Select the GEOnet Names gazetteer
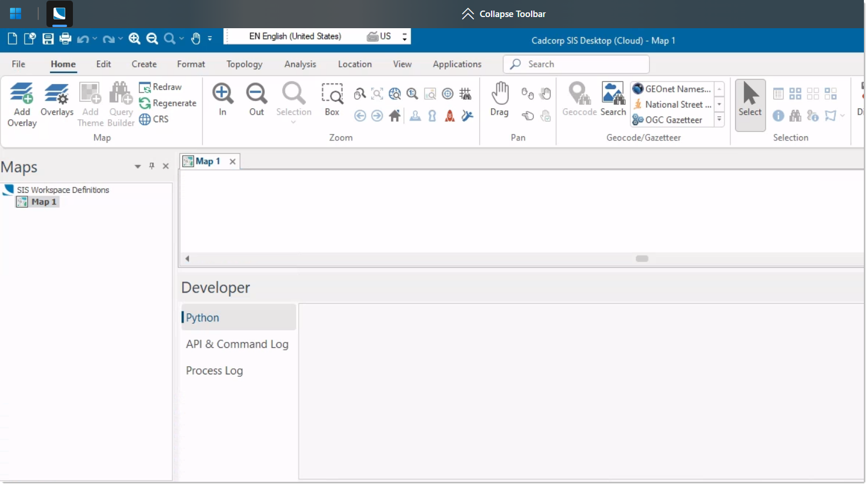The width and height of the screenshot is (868, 486). point(672,89)
